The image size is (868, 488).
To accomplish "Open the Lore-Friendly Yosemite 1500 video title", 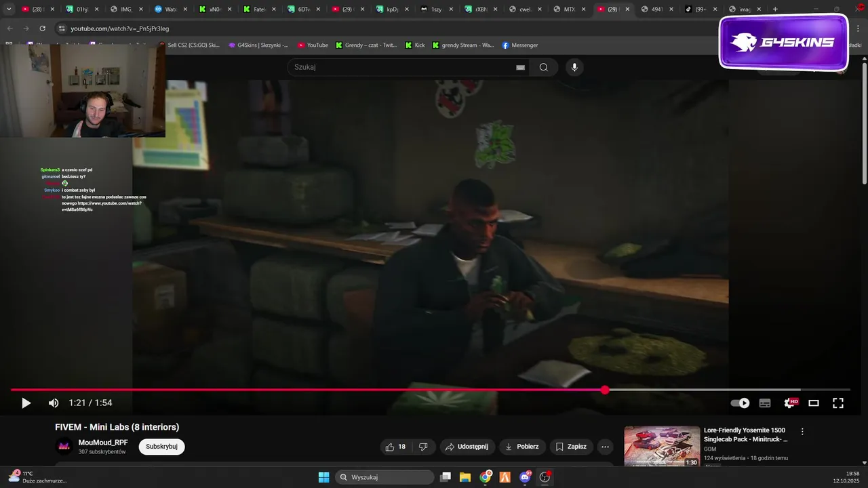I will coord(746,434).
